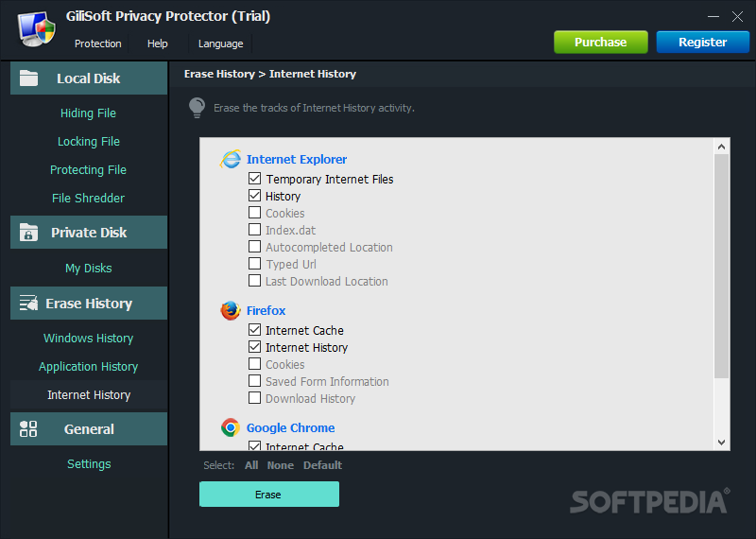Select All items link
The height and width of the screenshot is (539, 756).
tap(251, 465)
